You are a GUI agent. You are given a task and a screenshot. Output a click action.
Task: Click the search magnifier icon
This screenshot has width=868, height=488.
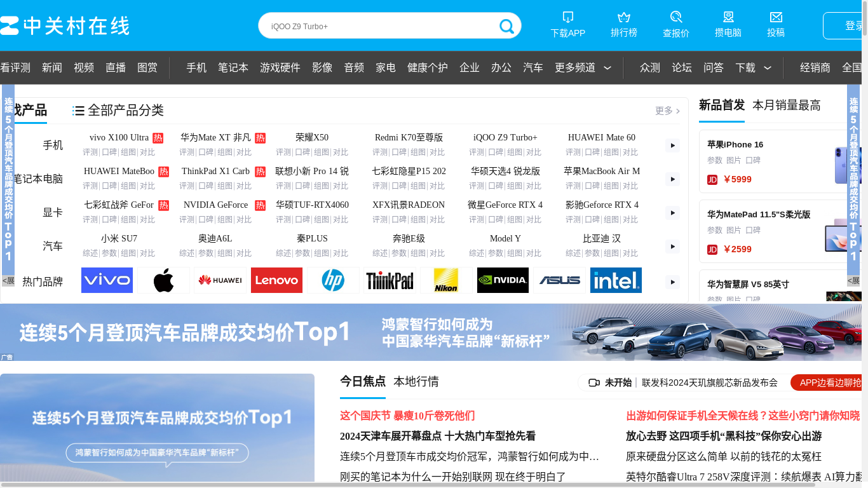click(x=507, y=26)
